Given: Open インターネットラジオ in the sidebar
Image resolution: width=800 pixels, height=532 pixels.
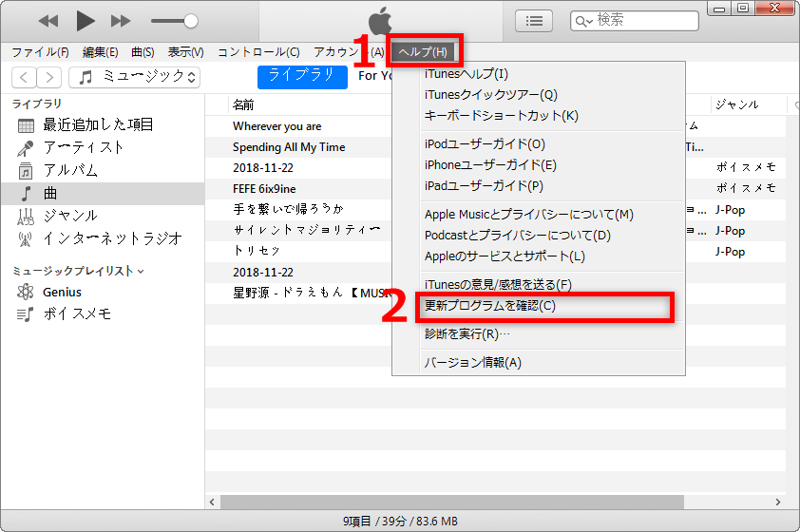Looking at the screenshot, I should 112,238.
